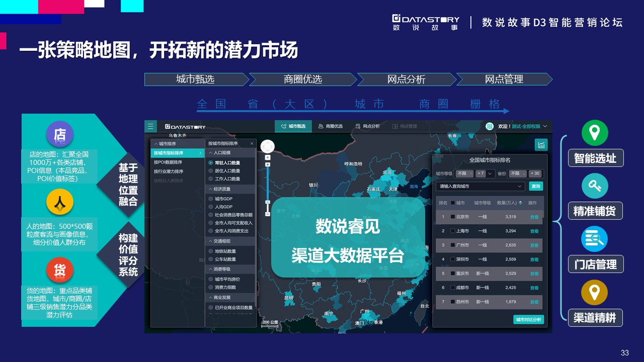Image resolution: width=644 pixels, height=362 pixels.
Task: Check the 北京市 row checkbox
Action: (x=453, y=217)
